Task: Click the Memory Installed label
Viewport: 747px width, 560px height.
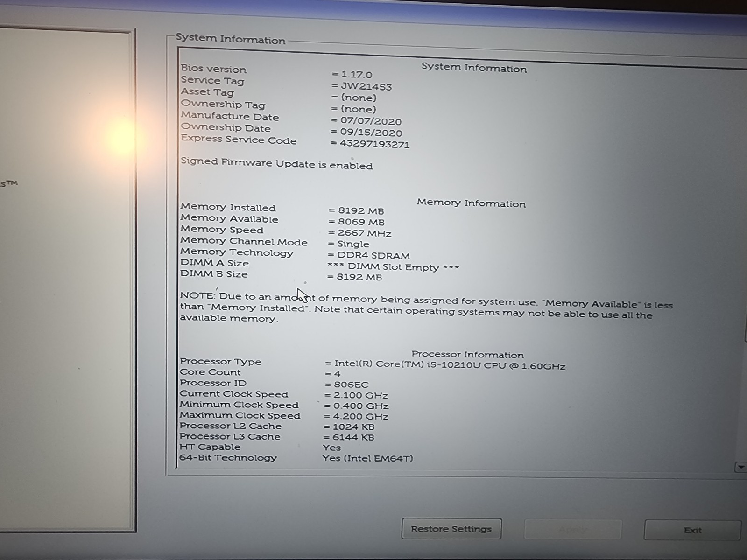Action: (x=228, y=207)
